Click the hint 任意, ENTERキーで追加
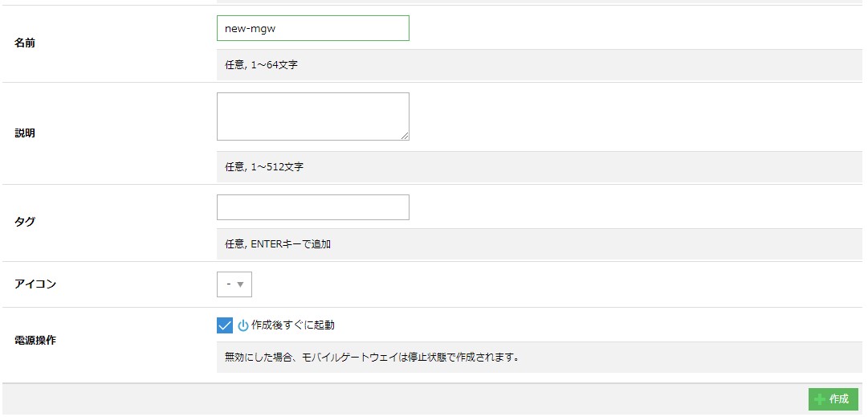 tap(278, 244)
